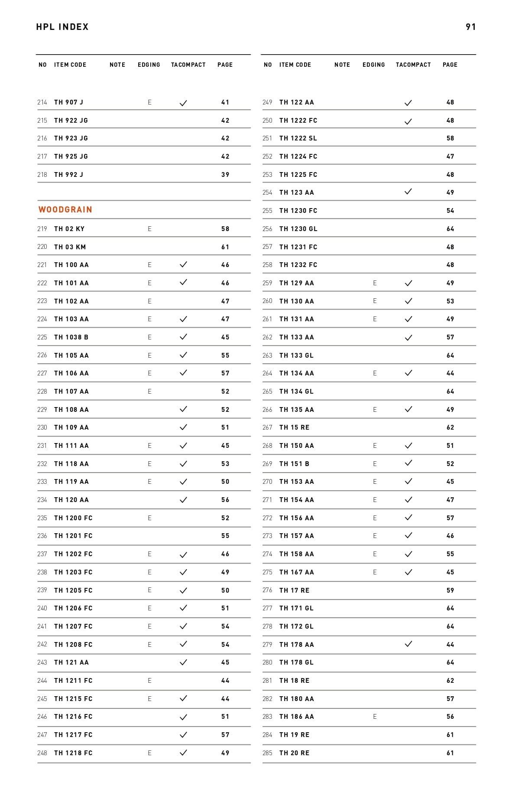This screenshot has height=812, width=512.
Task: Select the edging E for TH 186 AA
Action: coord(375,717)
